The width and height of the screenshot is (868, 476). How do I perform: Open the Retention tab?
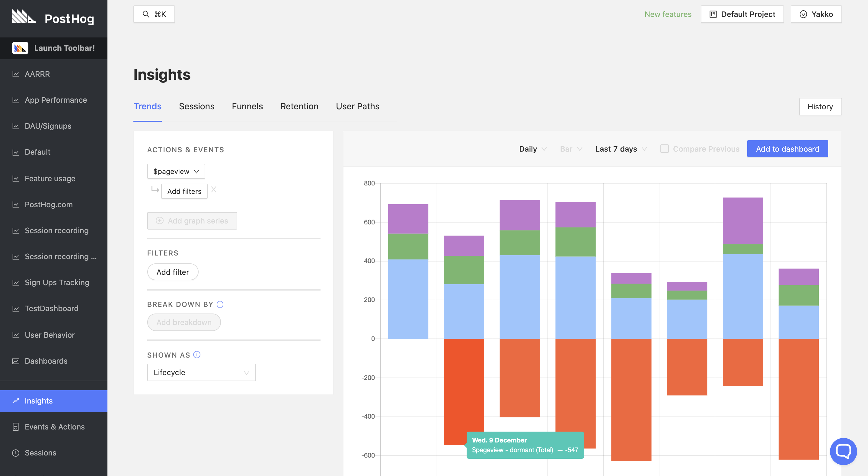point(299,106)
